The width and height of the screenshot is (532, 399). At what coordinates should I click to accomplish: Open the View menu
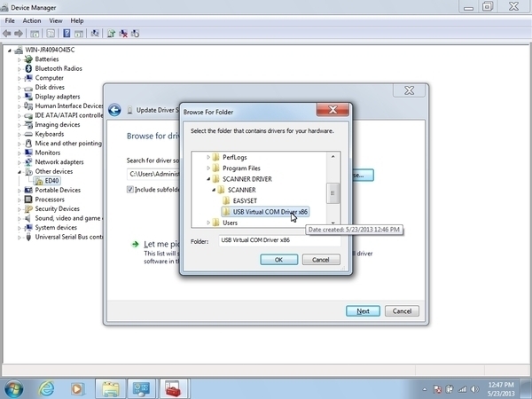56,20
